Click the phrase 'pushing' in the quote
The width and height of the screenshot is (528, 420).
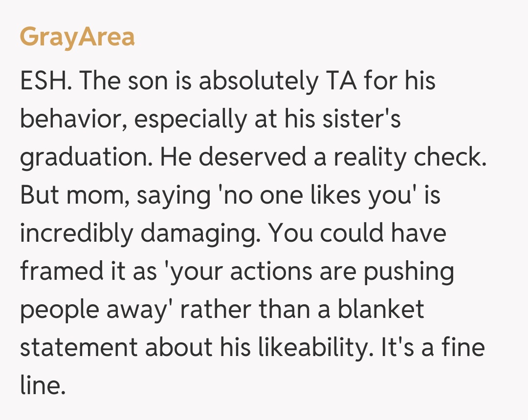pos(408,273)
